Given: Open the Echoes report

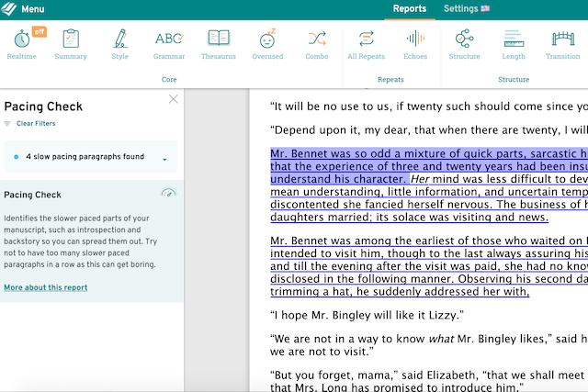Looking at the screenshot, I should click(415, 45).
